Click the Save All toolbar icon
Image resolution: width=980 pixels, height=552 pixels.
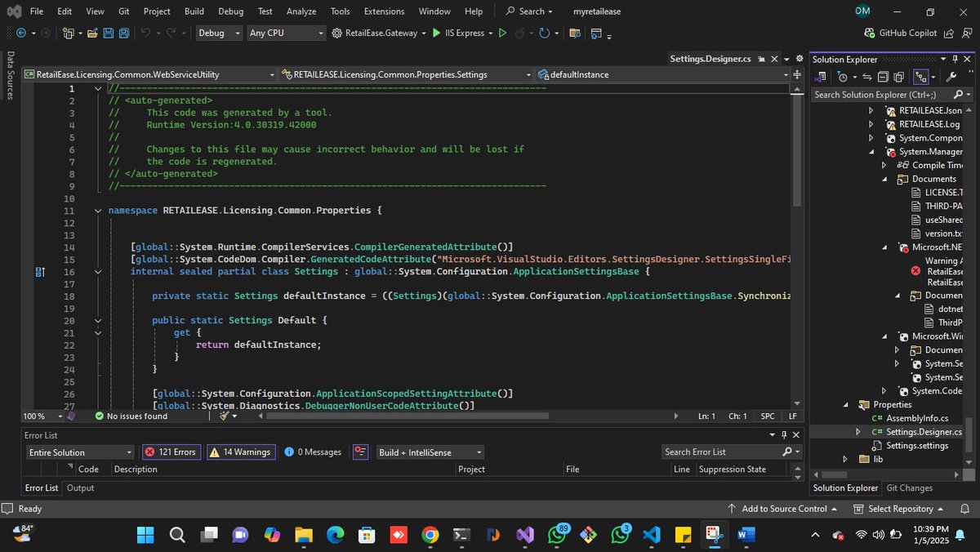coord(123,33)
